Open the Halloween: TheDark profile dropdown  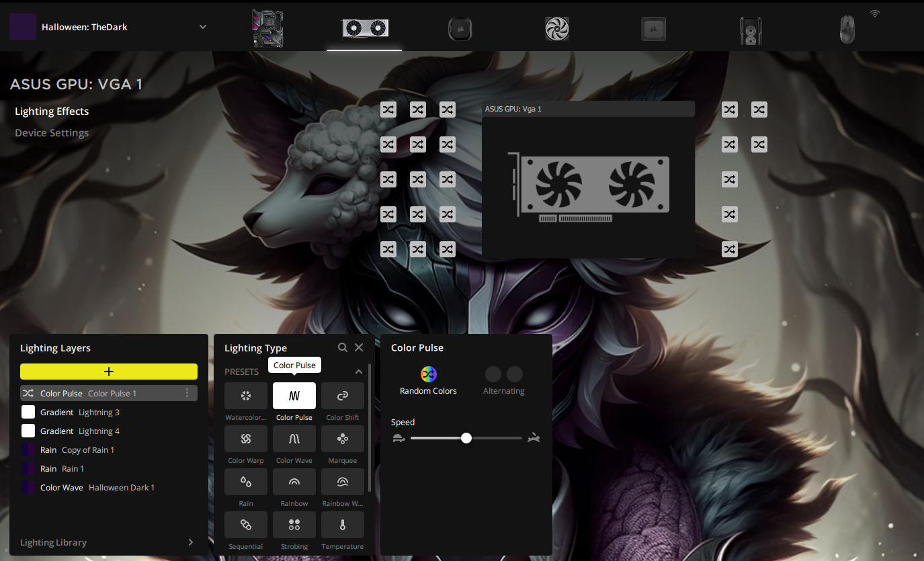[x=203, y=27]
